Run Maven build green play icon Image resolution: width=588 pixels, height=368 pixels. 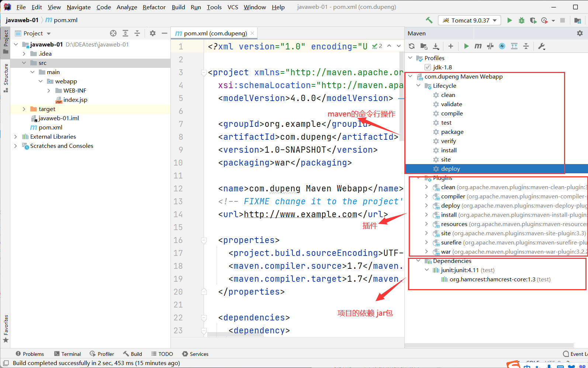(x=466, y=46)
